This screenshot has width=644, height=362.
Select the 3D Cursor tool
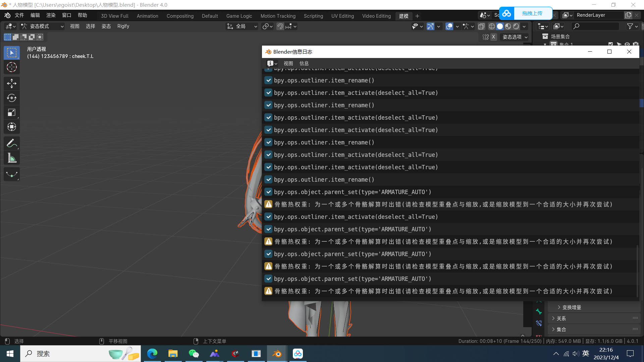coord(12,67)
